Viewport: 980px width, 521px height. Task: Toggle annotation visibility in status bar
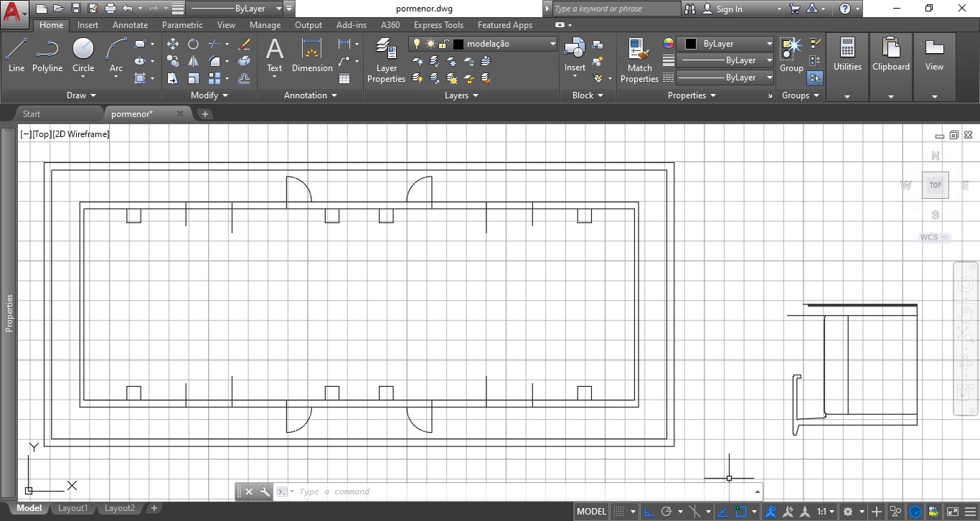tap(771, 512)
